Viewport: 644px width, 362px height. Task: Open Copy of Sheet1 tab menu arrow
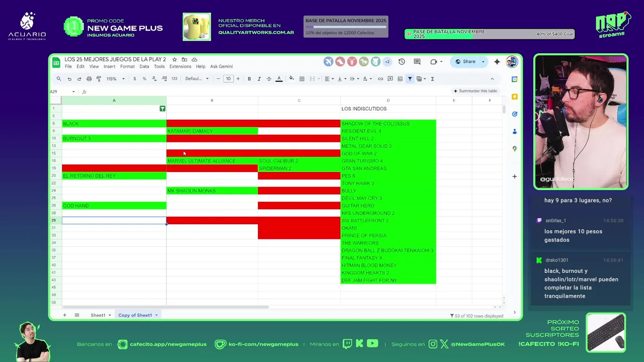pyautogui.click(x=156, y=315)
